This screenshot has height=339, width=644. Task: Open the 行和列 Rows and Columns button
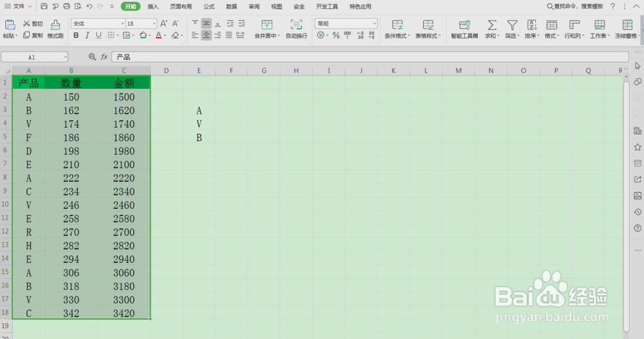tap(574, 29)
